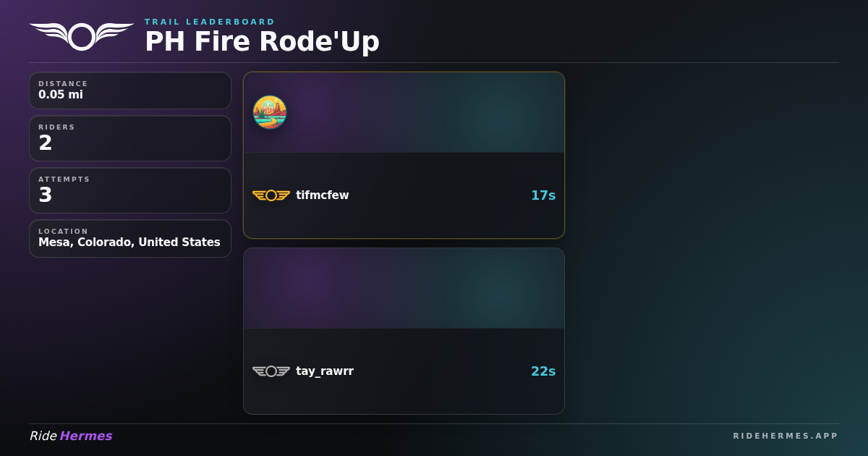The width and height of the screenshot is (868, 456).
Task: Click the second place card banner area
Action: [x=404, y=288]
